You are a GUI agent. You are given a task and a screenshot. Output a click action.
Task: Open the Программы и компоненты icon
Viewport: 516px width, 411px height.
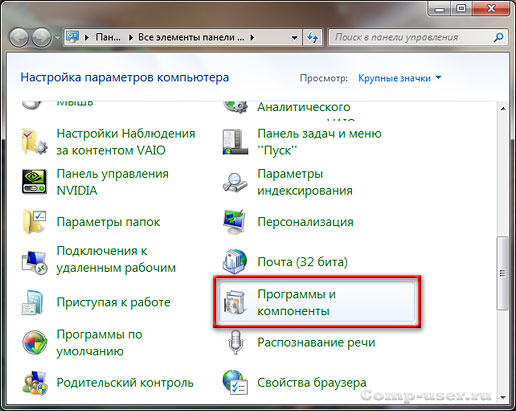[235, 302]
